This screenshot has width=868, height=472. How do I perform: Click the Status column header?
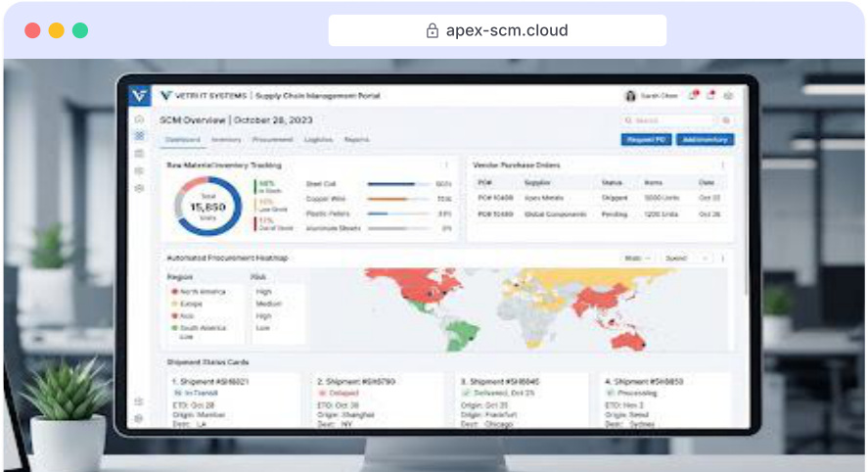click(x=612, y=182)
